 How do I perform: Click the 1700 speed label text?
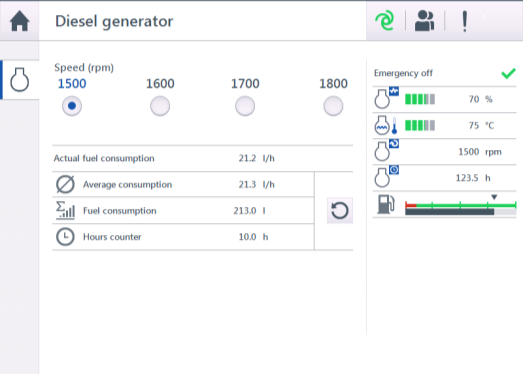point(245,84)
